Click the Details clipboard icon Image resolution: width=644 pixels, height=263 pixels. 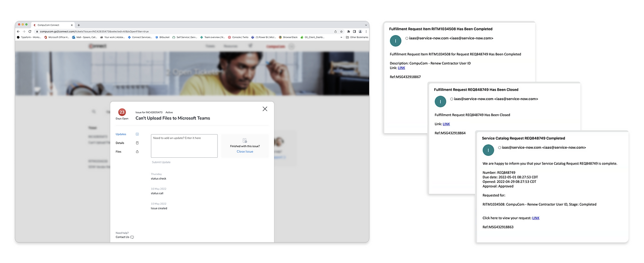coord(137,143)
